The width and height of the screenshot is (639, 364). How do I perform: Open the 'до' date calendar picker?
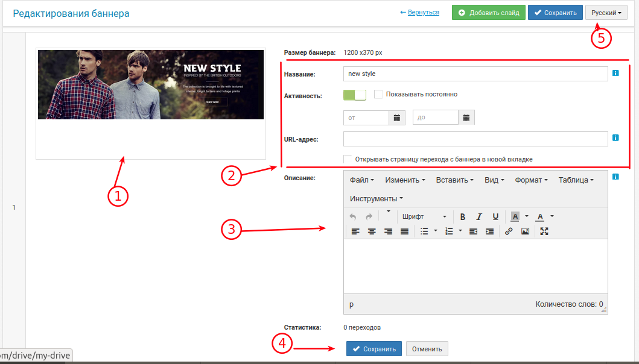coord(466,118)
